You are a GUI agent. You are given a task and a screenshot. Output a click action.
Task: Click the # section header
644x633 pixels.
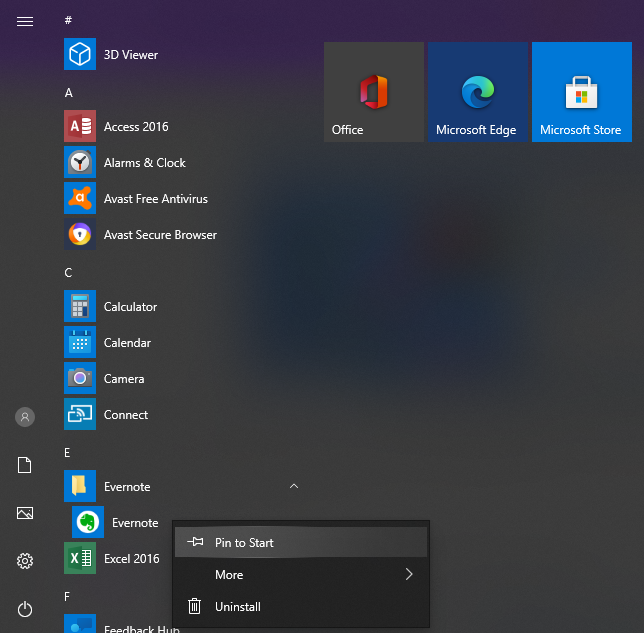(68, 20)
